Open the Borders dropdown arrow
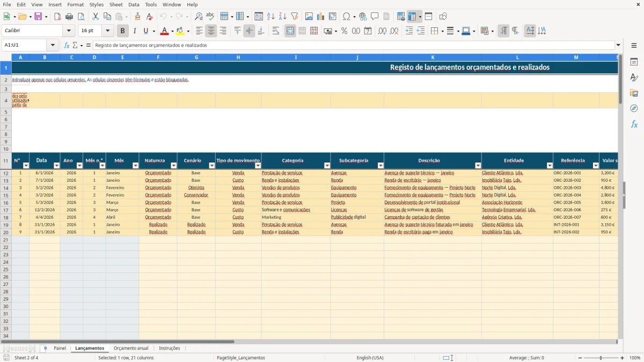644x362 pixels. [x=442, y=31]
